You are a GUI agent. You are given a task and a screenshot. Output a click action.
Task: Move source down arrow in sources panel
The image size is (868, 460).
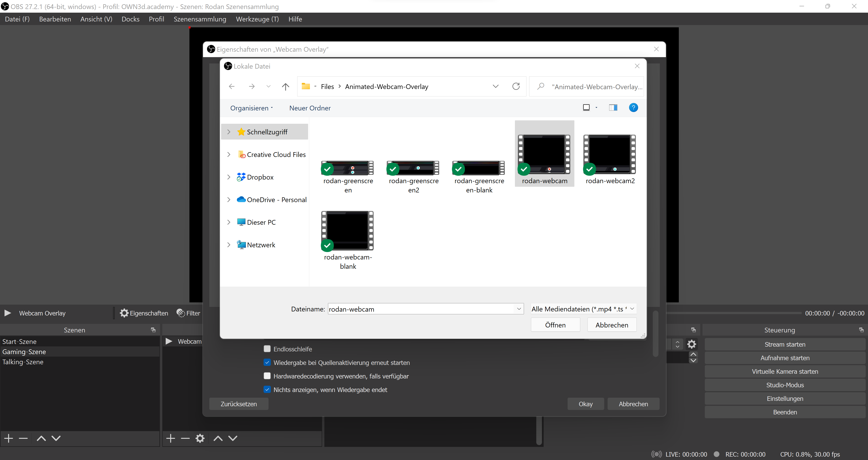pos(233,438)
